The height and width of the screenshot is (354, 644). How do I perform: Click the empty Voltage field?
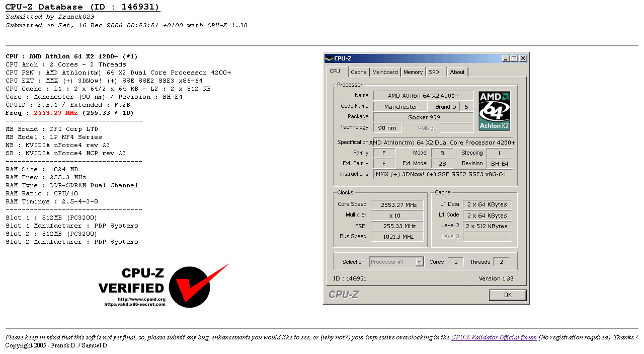pos(456,128)
